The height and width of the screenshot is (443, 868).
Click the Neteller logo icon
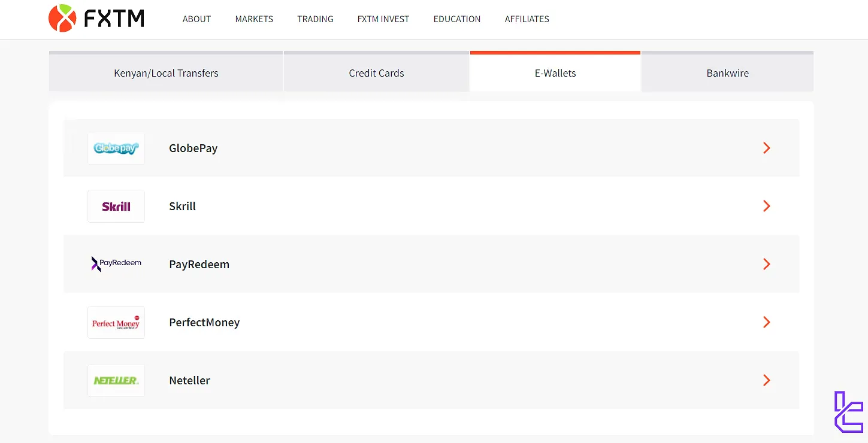(x=116, y=380)
